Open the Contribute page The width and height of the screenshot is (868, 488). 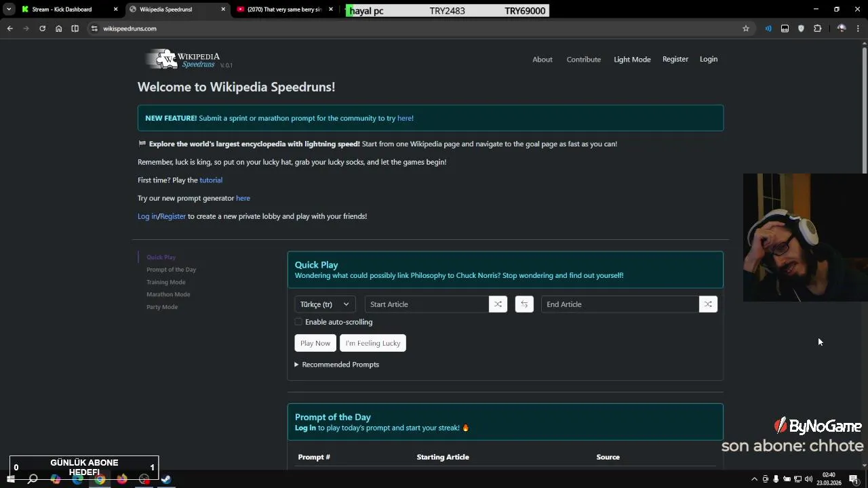pyautogui.click(x=584, y=60)
